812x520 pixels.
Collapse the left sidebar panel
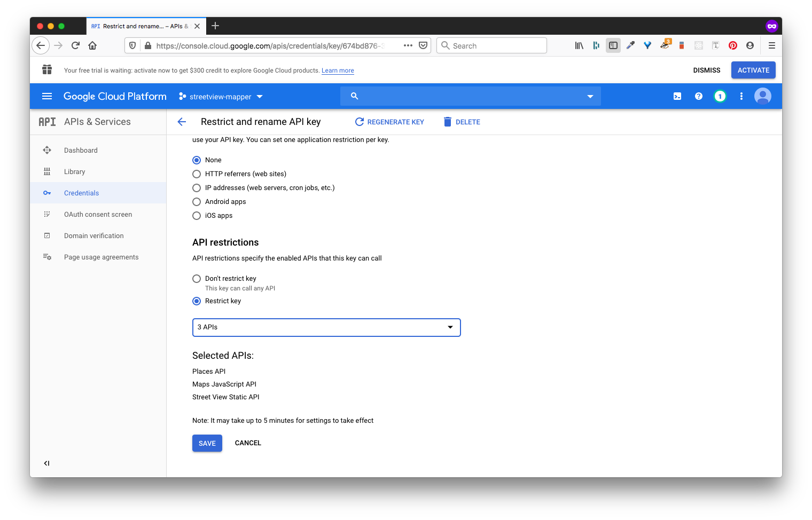tap(46, 463)
